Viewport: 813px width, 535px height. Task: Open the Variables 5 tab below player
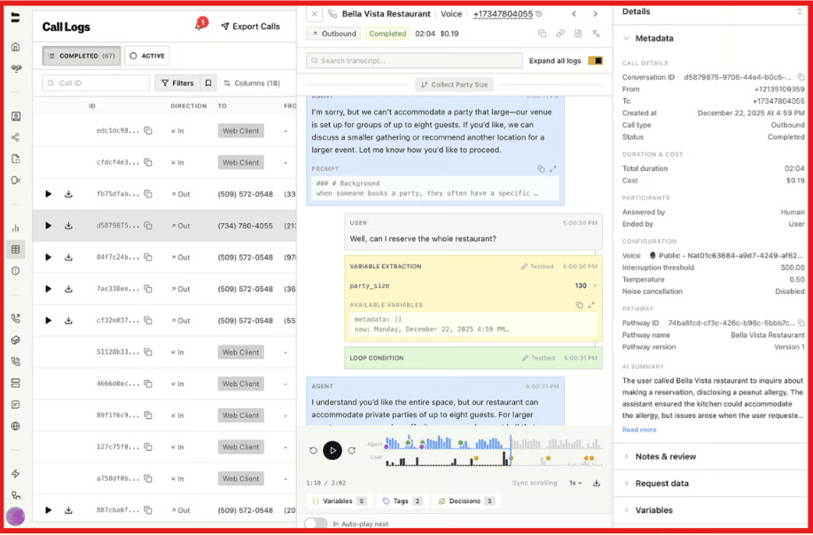340,501
